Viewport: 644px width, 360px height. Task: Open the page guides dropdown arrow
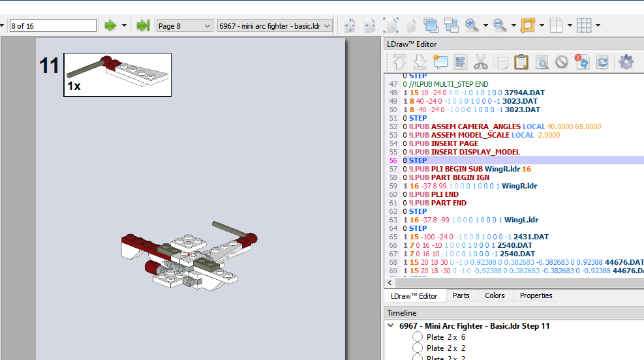(570, 25)
